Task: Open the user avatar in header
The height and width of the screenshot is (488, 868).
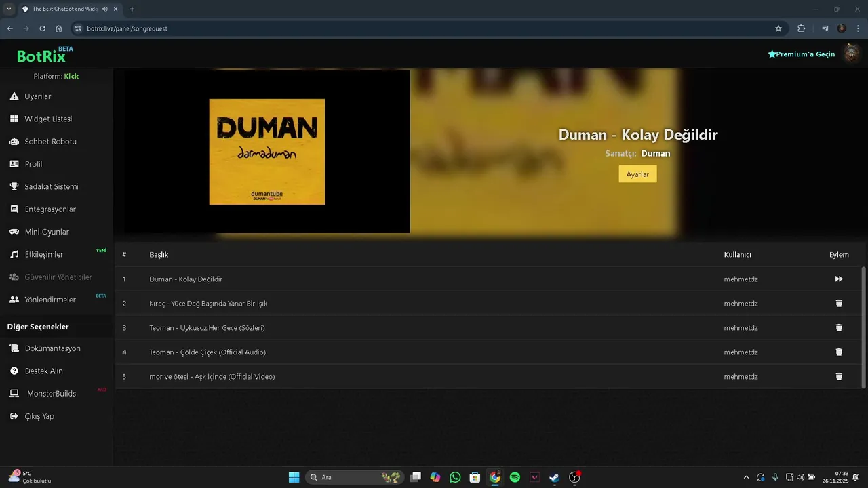Action: pyautogui.click(x=850, y=54)
